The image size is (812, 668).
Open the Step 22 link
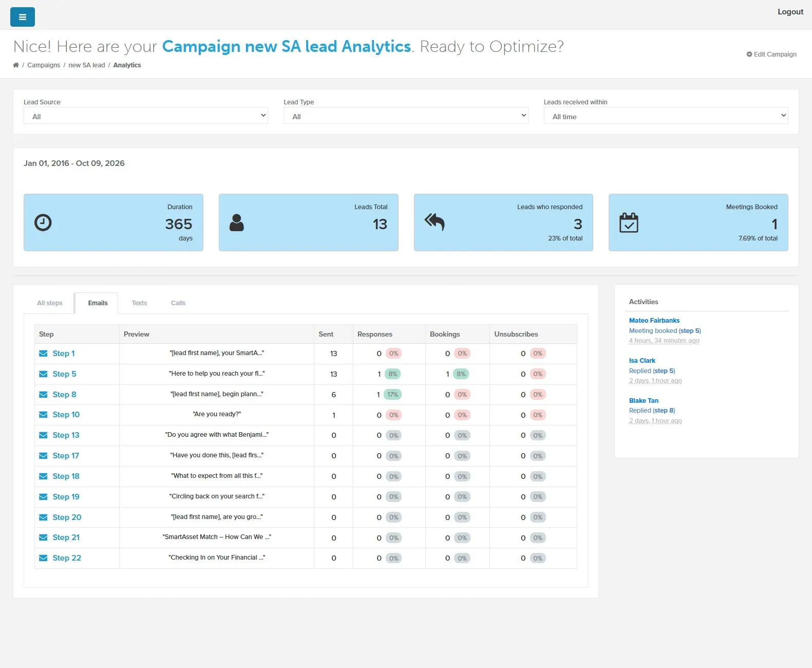tap(67, 558)
